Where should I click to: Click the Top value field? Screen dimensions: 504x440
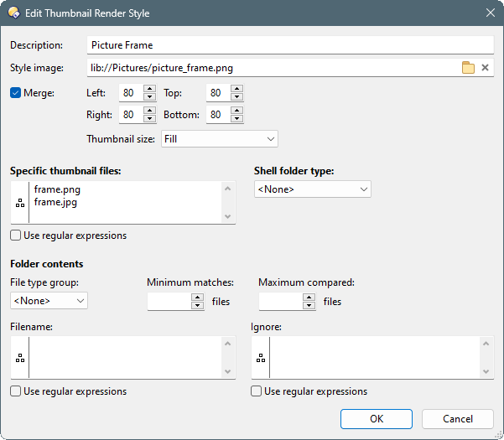pos(218,93)
